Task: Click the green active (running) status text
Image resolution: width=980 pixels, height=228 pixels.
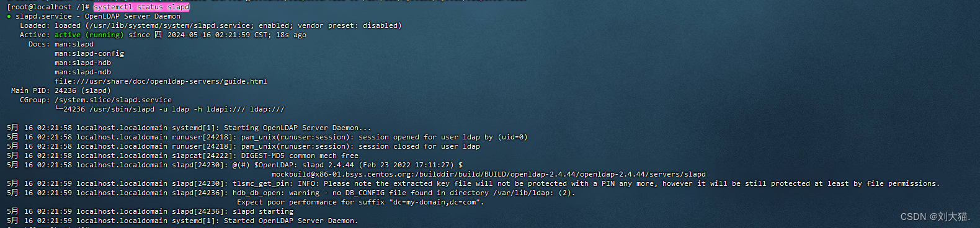Action: pyautogui.click(x=89, y=35)
